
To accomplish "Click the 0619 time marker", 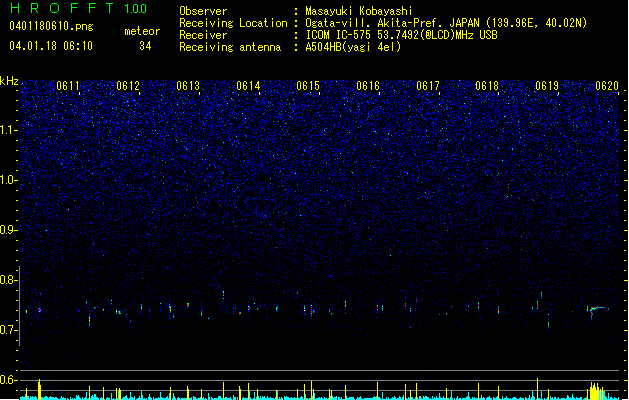I will 547,86.
